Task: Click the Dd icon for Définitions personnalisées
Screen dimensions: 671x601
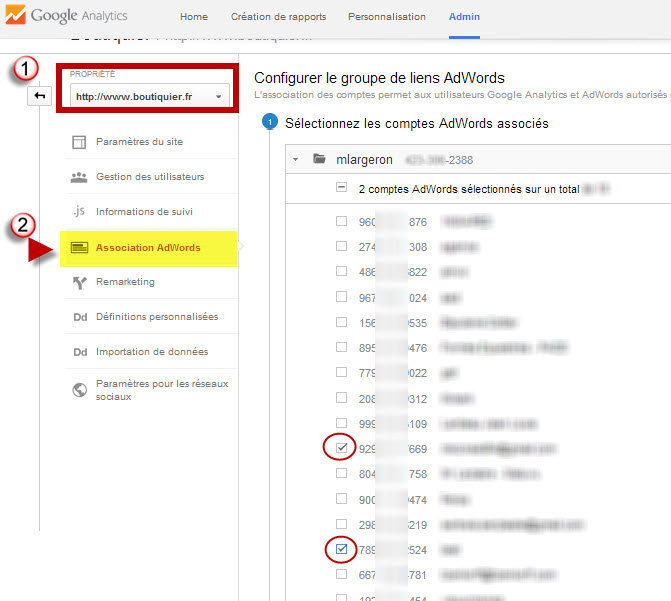Action: 80,317
